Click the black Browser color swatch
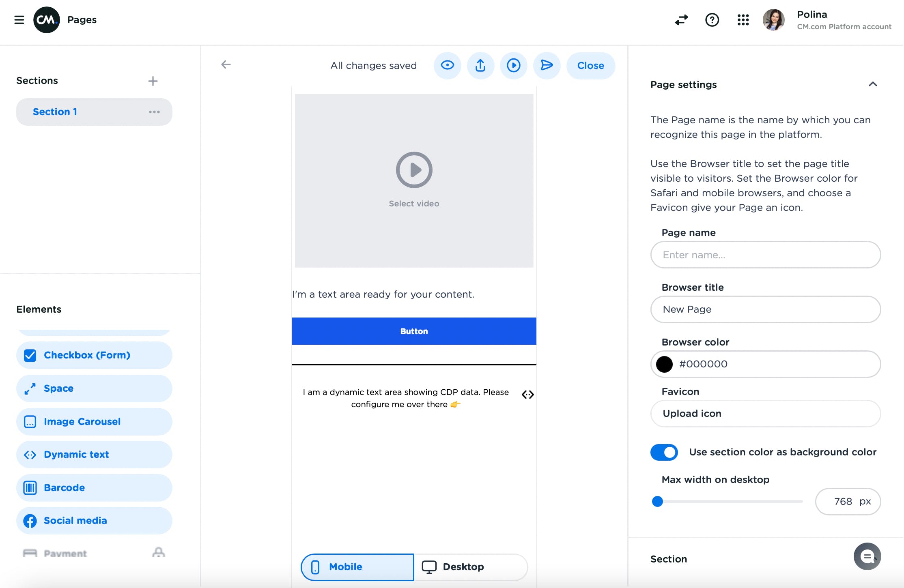The height and width of the screenshot is (588, 904). [x=665, y=364]
